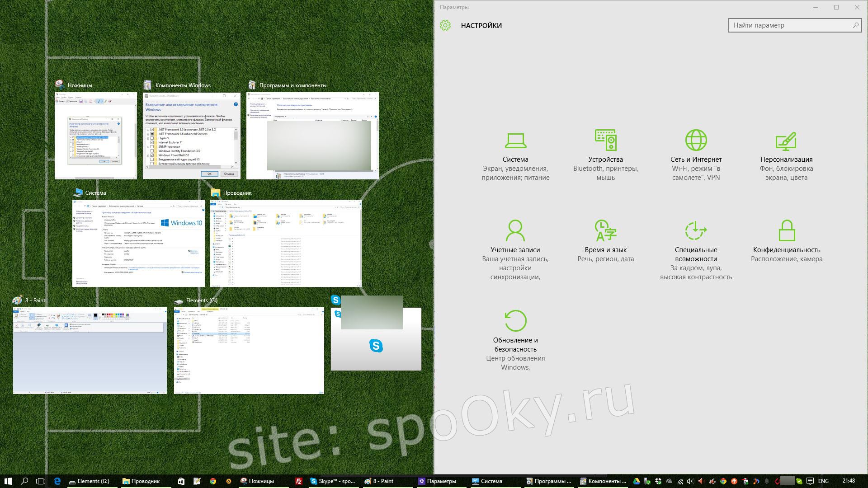Click the Chrome tray icon
This screenshot has height=488, width=868.
pos(723,481)
